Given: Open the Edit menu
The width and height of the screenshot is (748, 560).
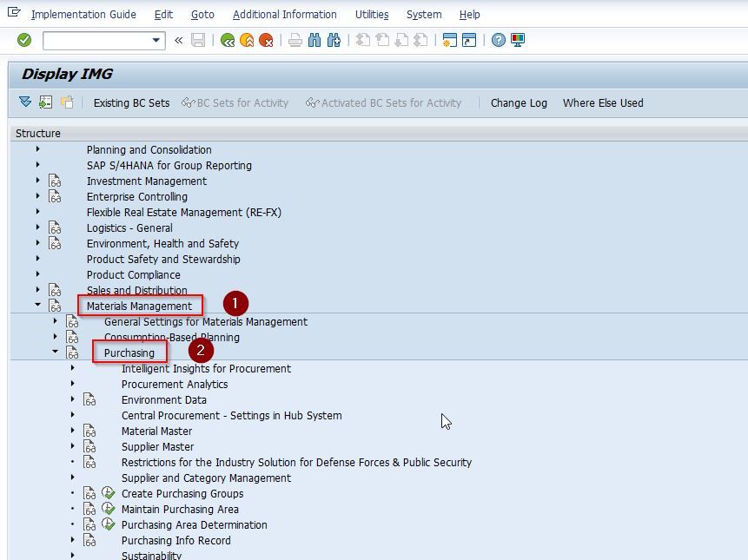Looking at the screenshot, I should tap(163, 15).
